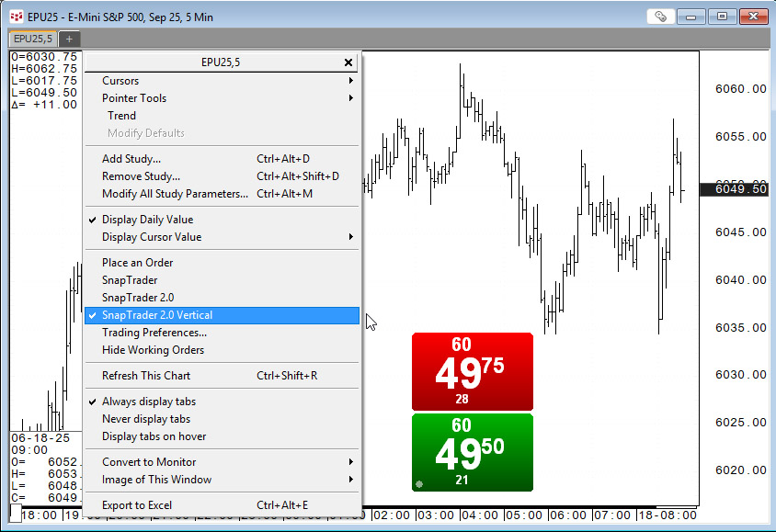The height and width of the screenshot is (532, 776).
Task: Select Display tabs on hover option
Action: click(x=223, y=436)
